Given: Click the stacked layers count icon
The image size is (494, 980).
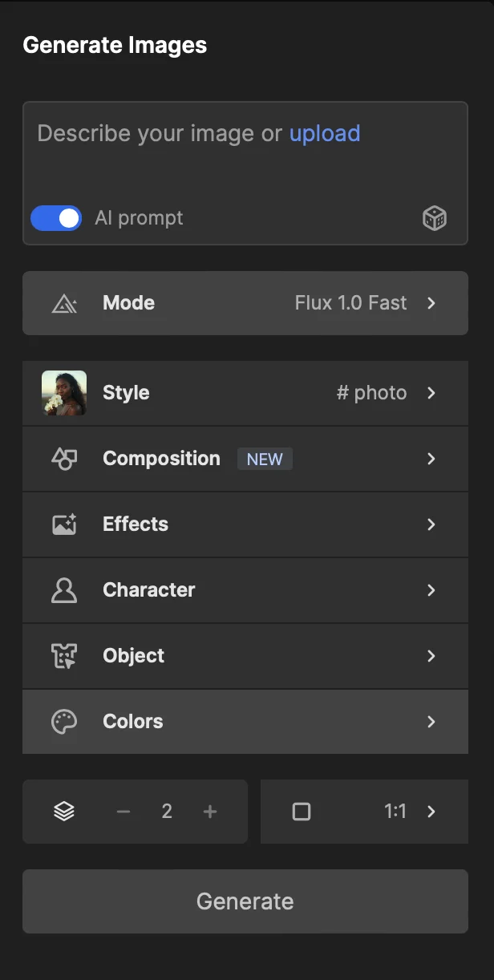Looking at the screenshot, I should tap(64, 812).
